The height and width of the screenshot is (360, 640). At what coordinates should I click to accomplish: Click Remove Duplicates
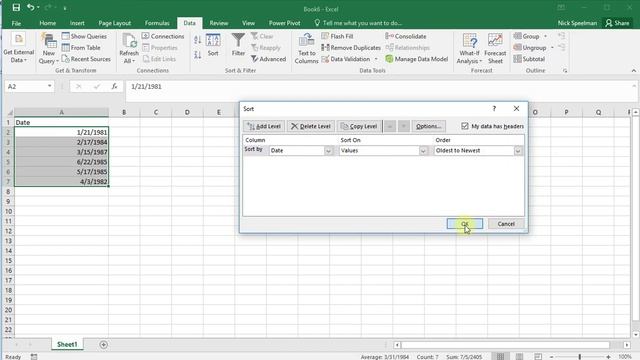click(351, 48)
